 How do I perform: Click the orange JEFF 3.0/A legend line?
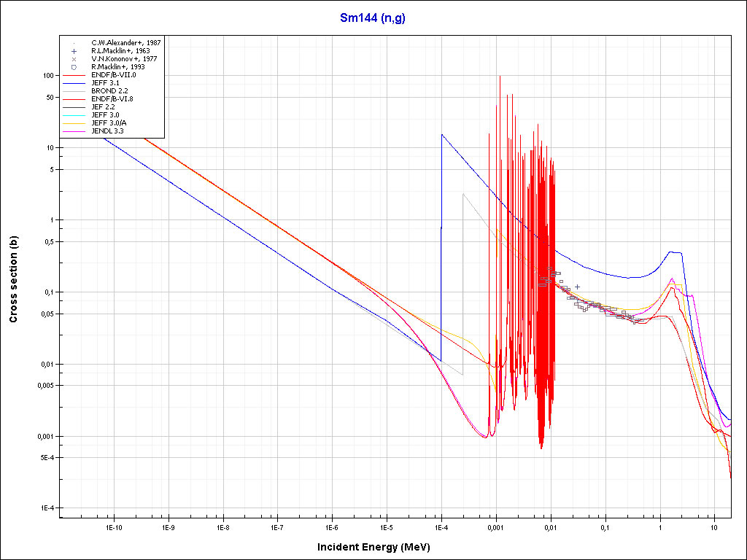(74, 123)
